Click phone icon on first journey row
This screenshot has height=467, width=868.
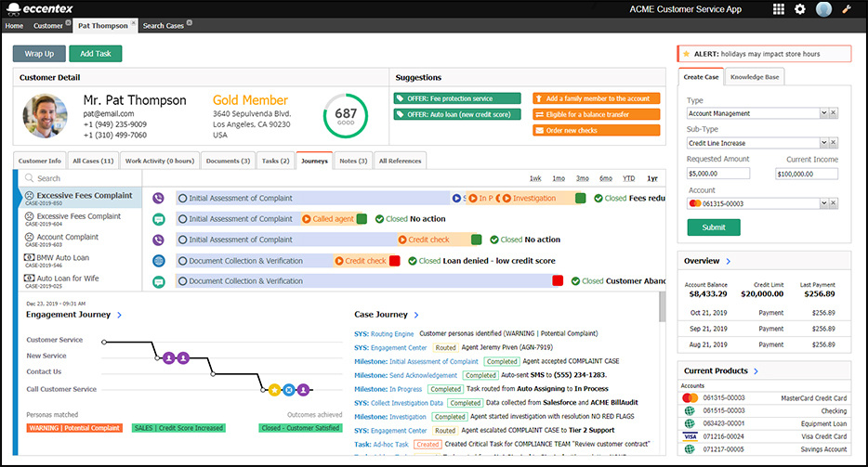point(159,198)
